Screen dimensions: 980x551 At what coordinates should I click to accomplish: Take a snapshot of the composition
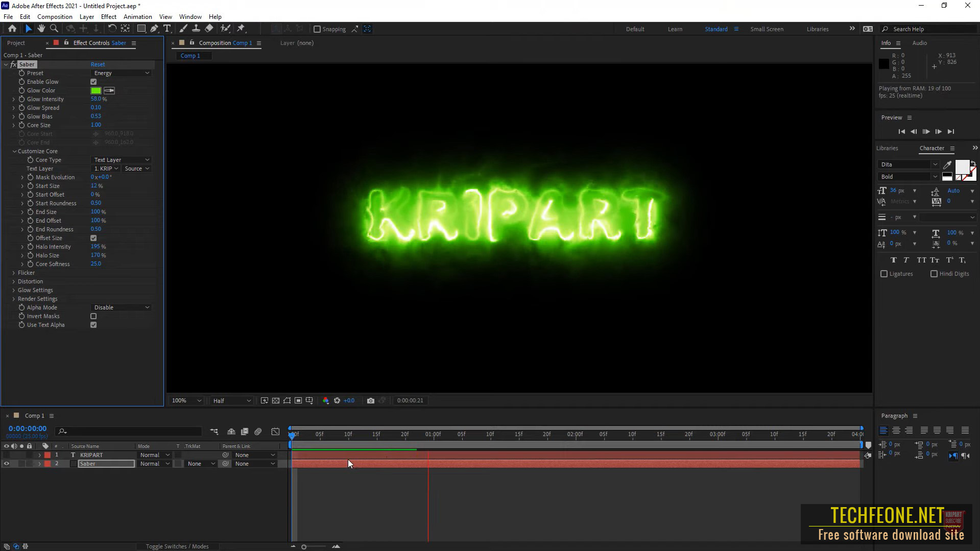pyautogui.click(x=371, y=400)
